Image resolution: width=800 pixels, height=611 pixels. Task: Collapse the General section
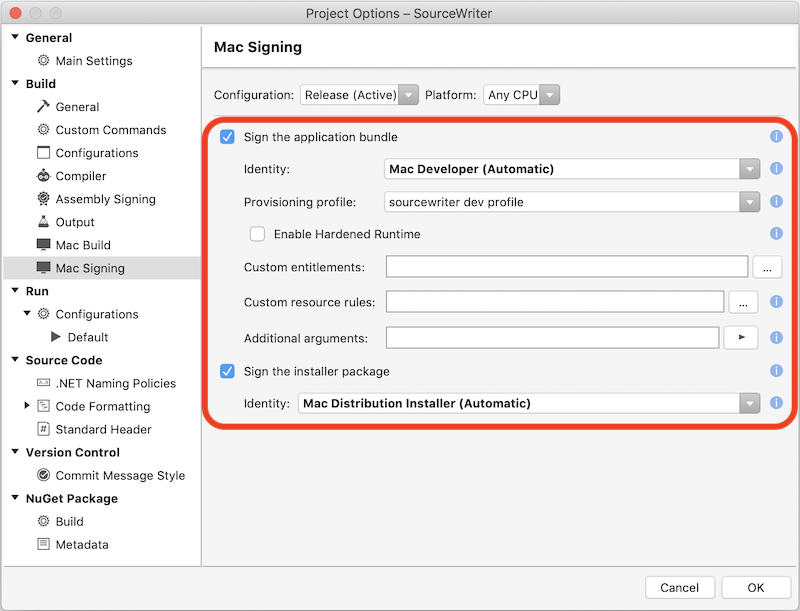[15, 37]
